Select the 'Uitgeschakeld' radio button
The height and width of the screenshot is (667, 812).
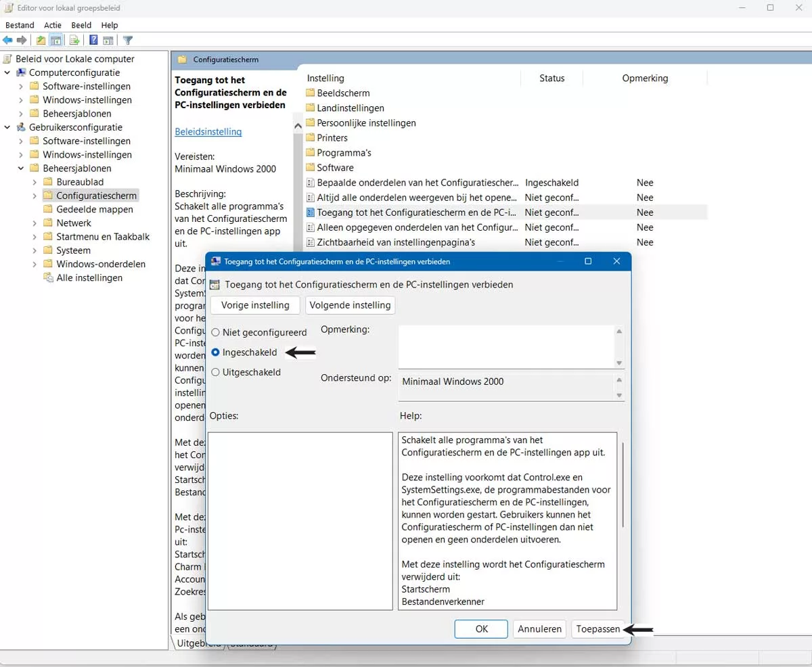tap(215, 372)
